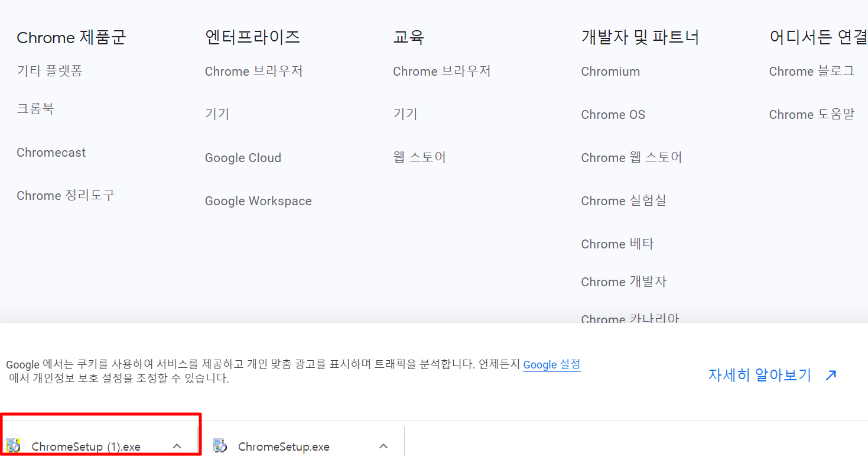Click the ChromeSetup.exe installer icon
868x456 pixels.
click(220, 446)
